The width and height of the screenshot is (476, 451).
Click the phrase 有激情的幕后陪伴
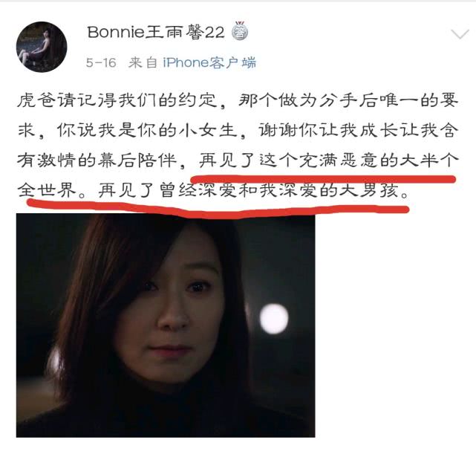coord(97,160)
